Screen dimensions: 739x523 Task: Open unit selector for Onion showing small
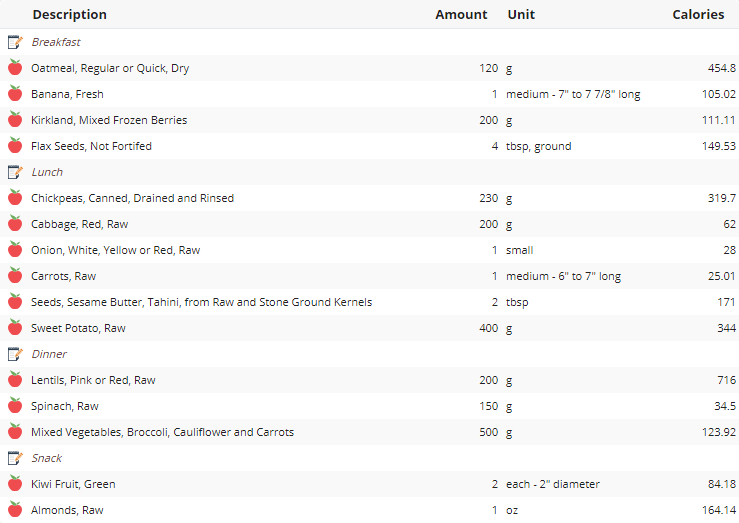coord(519,250)
